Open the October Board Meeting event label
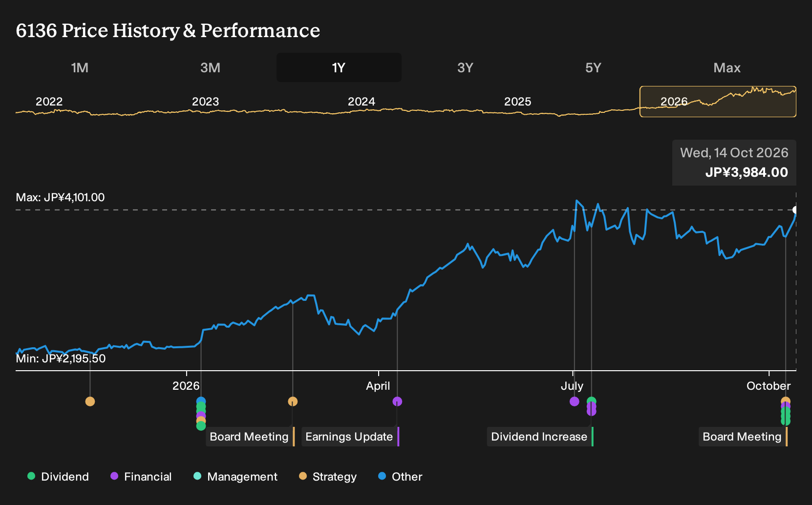This screenshot has width=812, height=505. pyautogui.click(x=743, y=437)
